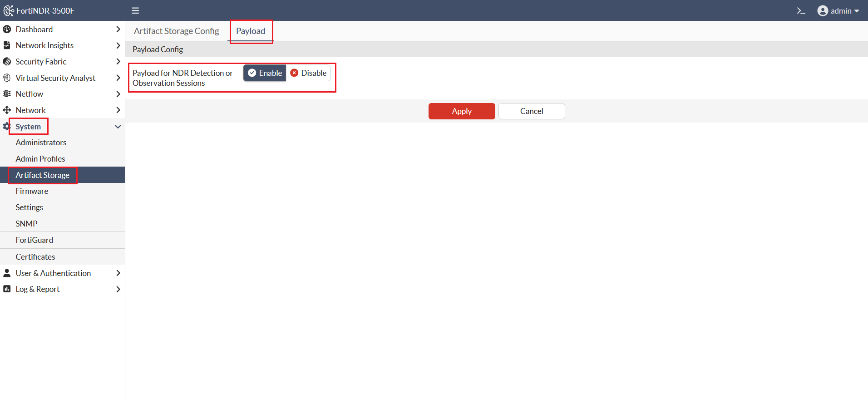The image size is (868, 404).
Task: Toggle the hamburger sidebar menu icon
Action: coord(135,10)
